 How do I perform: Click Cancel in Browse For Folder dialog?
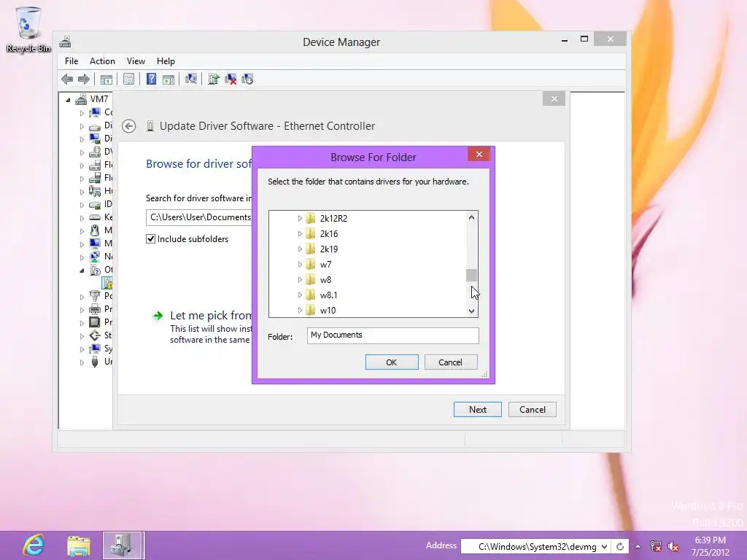coord(450,362)
